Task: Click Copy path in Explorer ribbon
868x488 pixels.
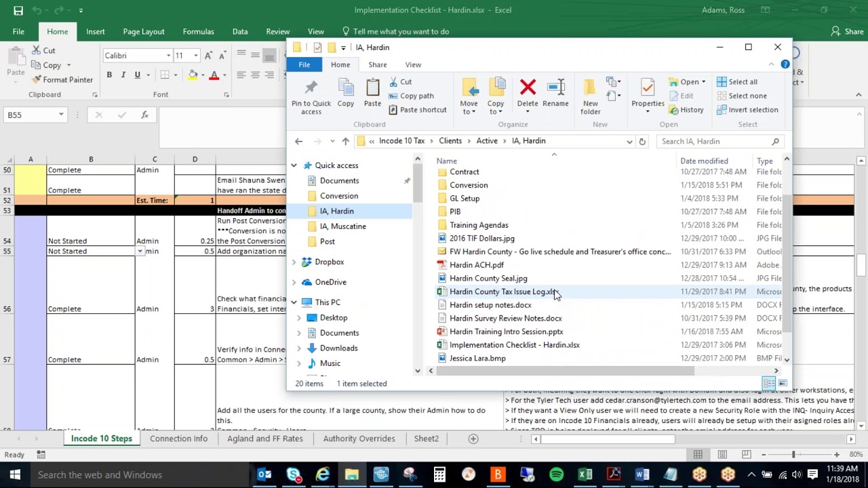Action: click(411, 96)
